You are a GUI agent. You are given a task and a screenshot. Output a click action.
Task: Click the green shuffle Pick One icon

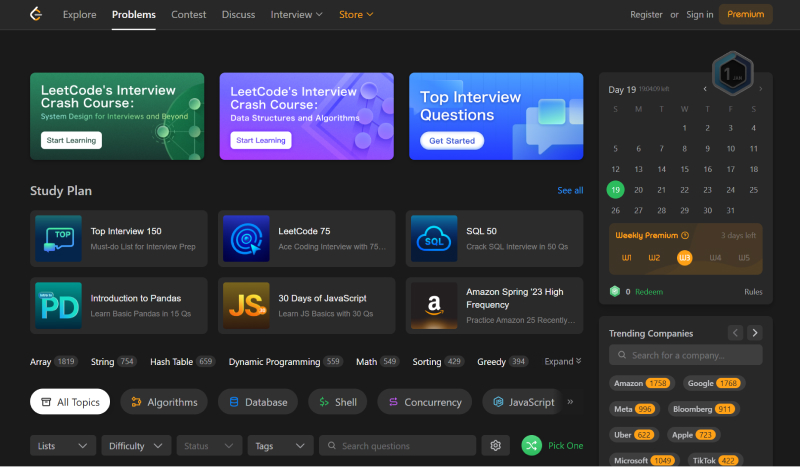531,446
